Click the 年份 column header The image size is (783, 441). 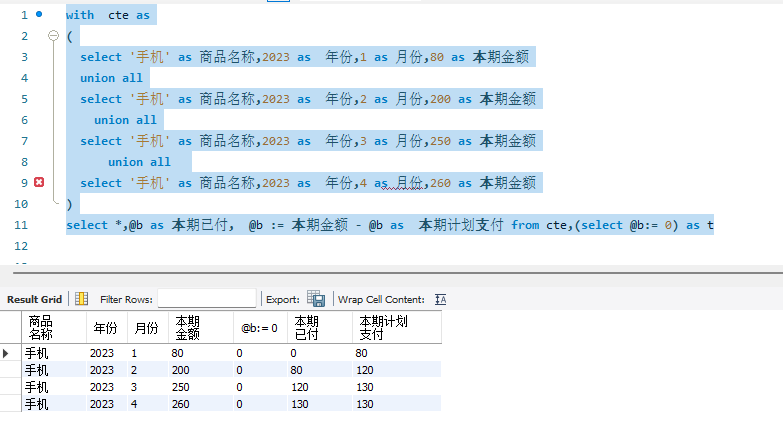coord(107,328)
